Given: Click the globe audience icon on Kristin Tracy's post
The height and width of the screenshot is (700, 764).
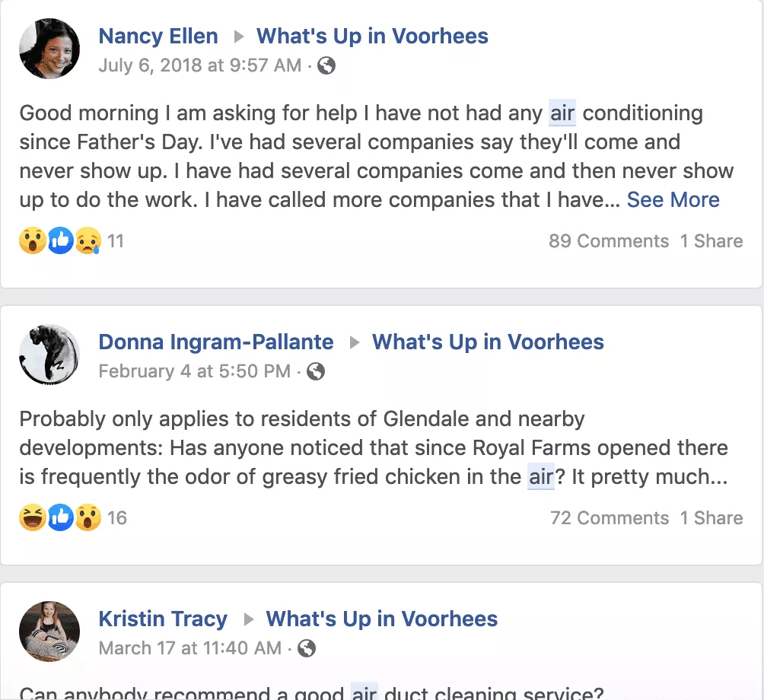Looking at the screenshot, I should [x=307, y=648].
